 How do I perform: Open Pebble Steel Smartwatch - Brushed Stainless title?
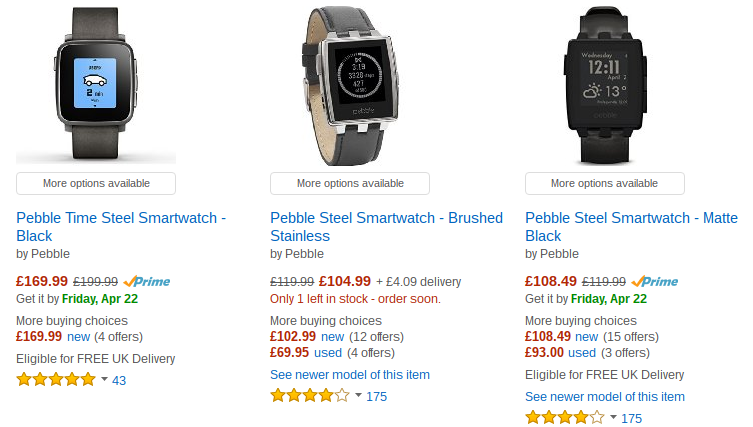click(x=387, y=227)
